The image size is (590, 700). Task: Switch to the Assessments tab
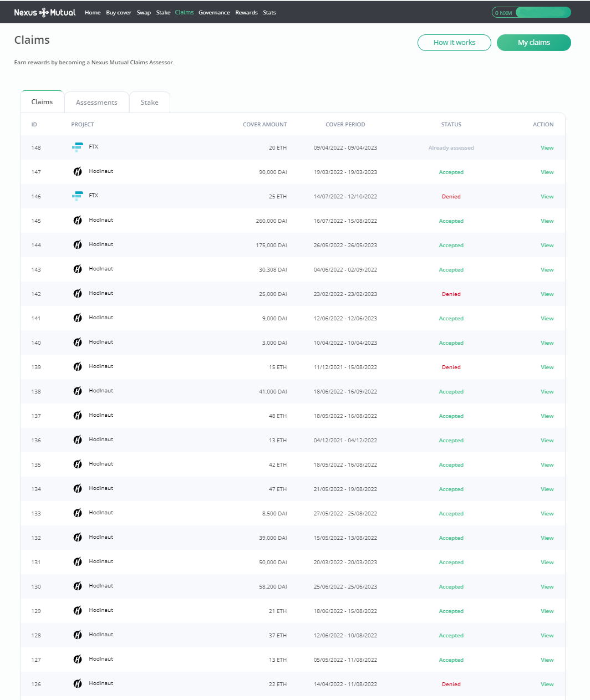click(x=96, y=103)
